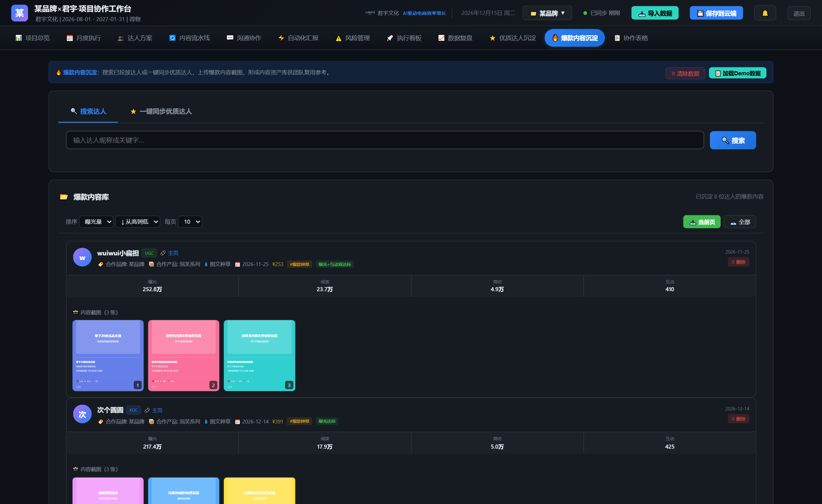
Task: Delete the wuiwui小扁担 entry
Action: point(739,262)
